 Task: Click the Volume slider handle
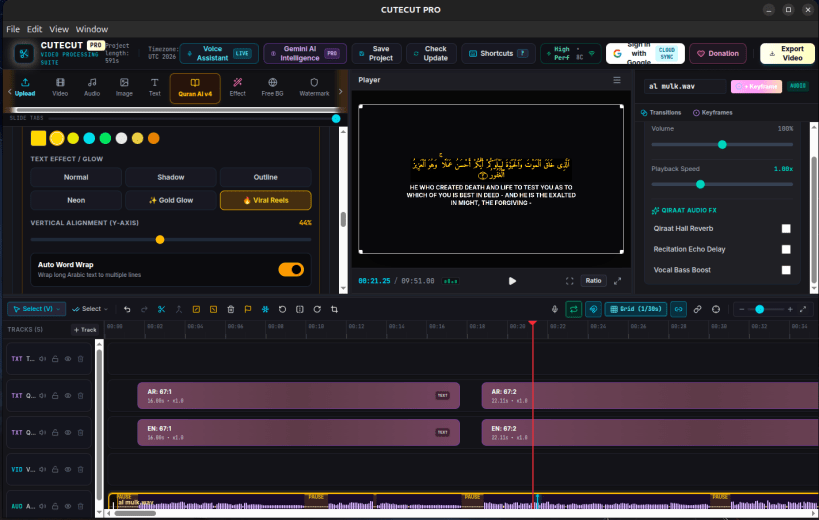pyautogui.click(x=722, y=145)
